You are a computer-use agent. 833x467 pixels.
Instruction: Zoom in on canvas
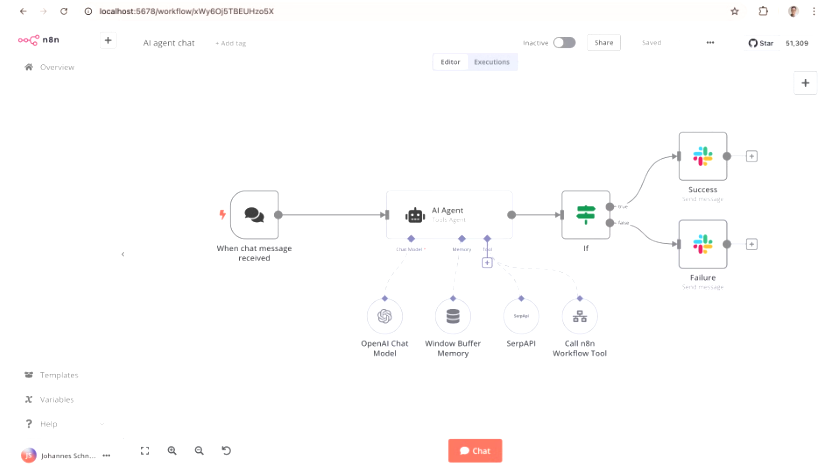(x=172, y=451)
